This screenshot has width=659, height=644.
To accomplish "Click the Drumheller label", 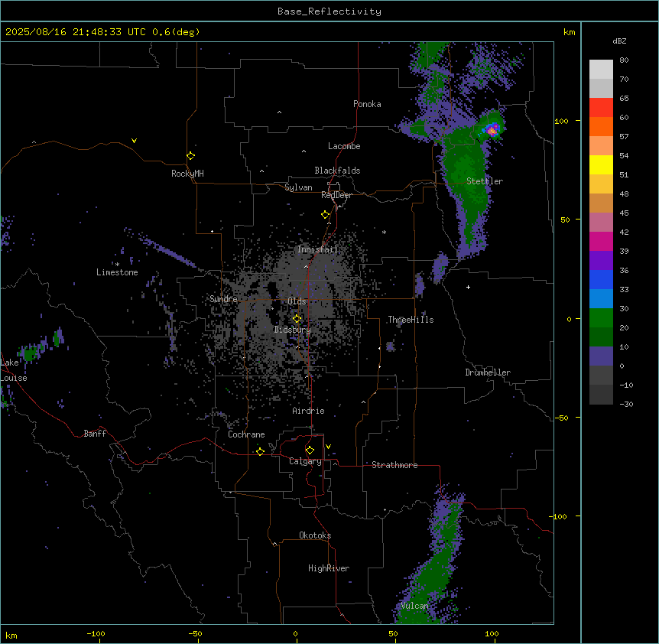I will 488,372.
